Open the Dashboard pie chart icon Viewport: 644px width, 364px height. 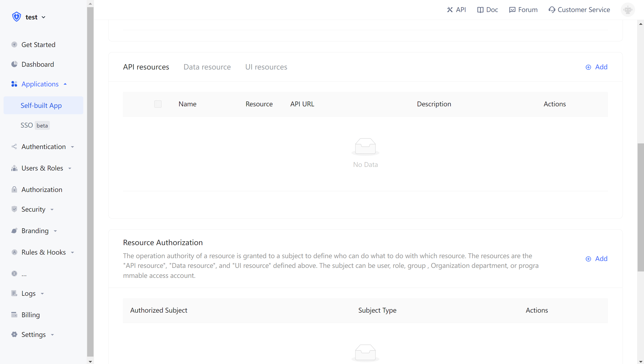(14, 64)
